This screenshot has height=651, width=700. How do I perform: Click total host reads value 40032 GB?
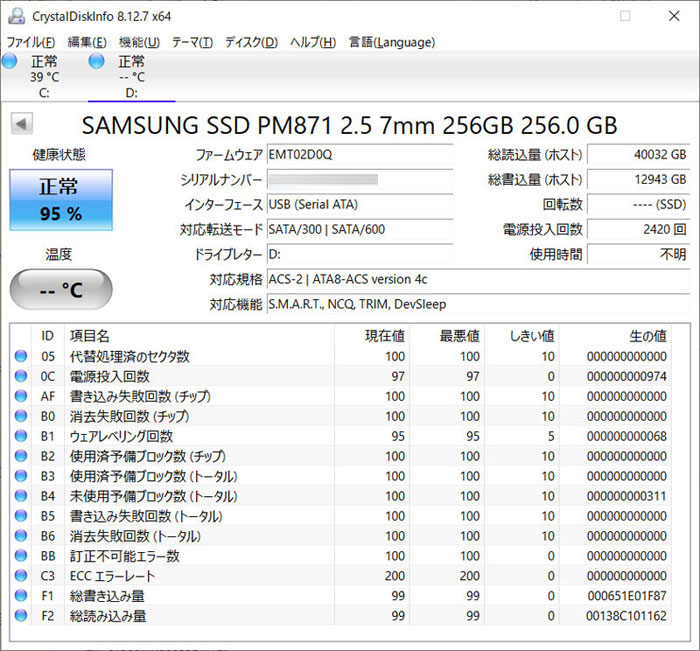point(638,154)
